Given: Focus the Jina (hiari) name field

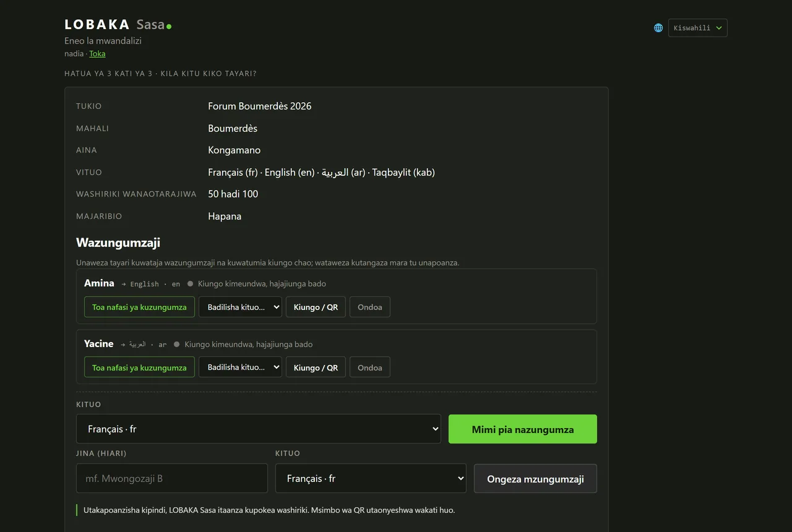Looking at the screenshot, I should pos(172,478).
